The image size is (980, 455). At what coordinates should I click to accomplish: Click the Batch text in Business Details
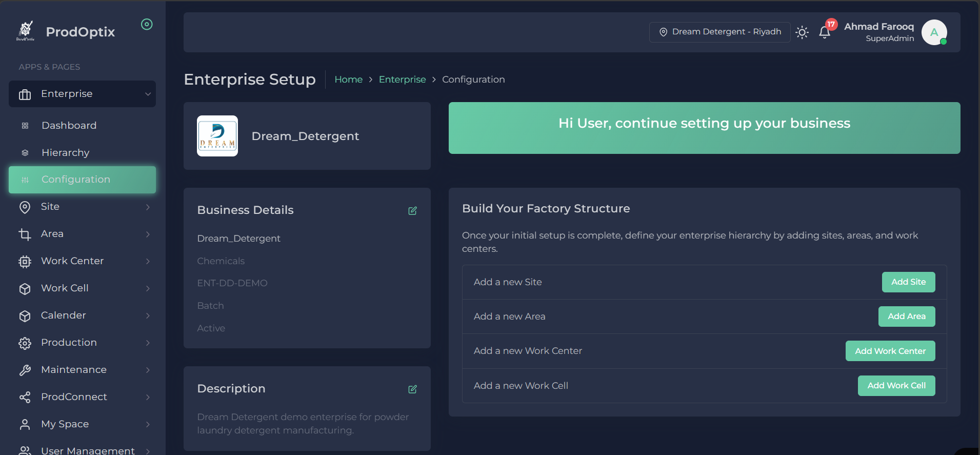coord(210,306)
